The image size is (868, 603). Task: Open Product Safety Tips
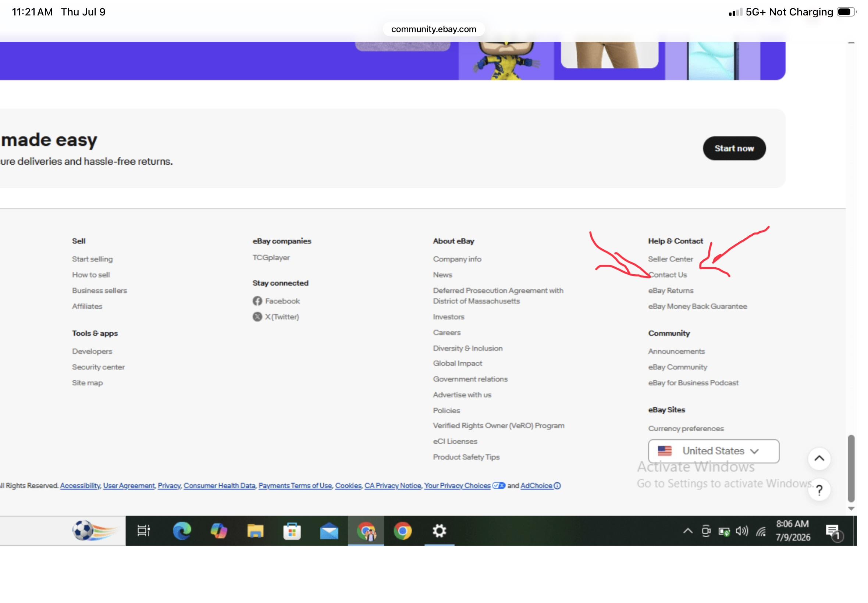tap(466, 457)
